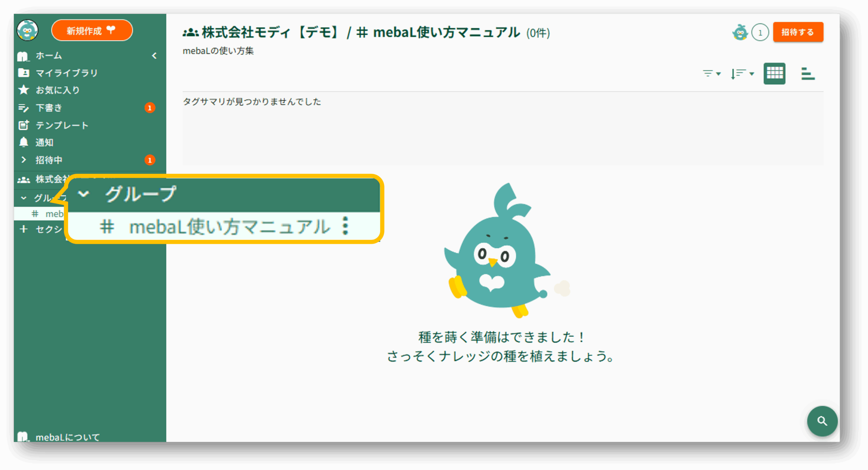Click the user avatar in the sidebar top
Image resolution: width=868 pixels, height=470 pixels.
coord(27,30)
